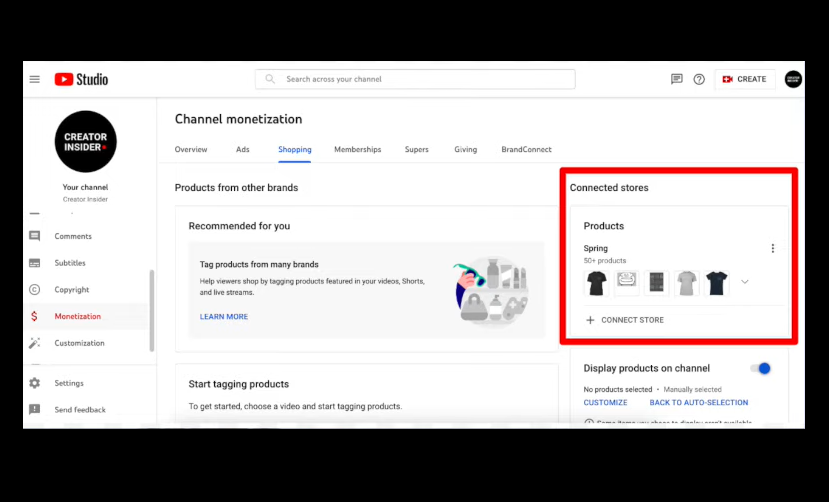Click the sidebar vertical scrollbar

(x=152, y=311)
